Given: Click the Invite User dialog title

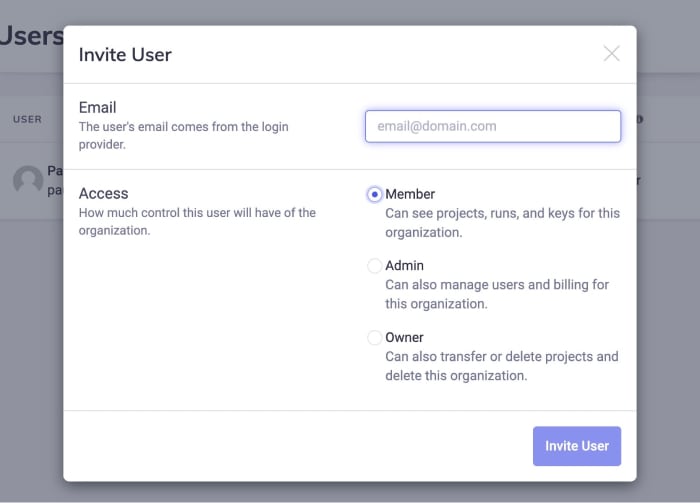Looking at the screenshot, I should click(x=125, y=55).
